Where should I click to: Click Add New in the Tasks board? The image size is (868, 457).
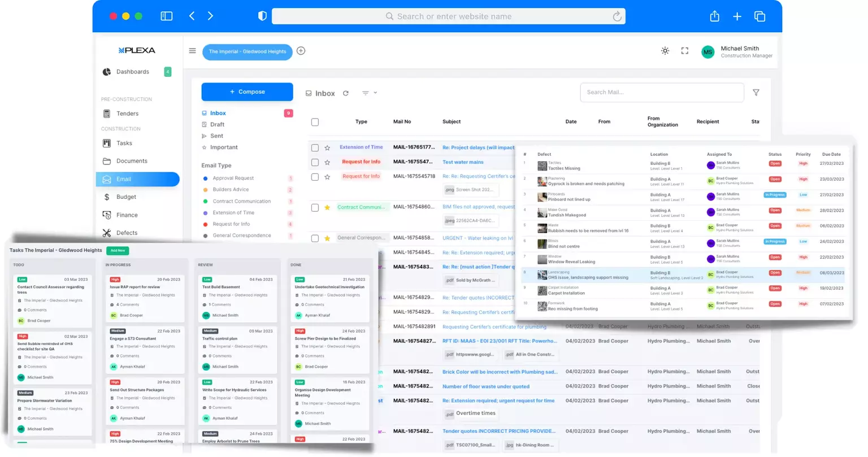coord(116,250)
